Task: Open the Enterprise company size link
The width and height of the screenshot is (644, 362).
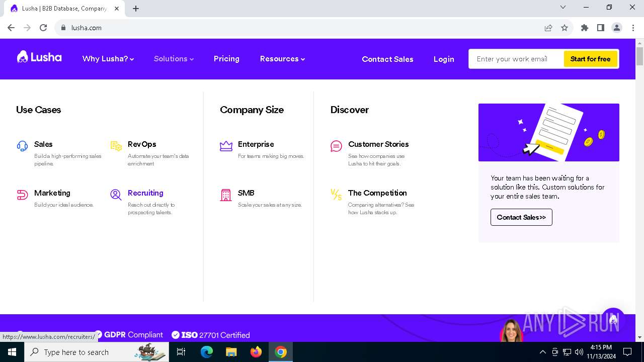Action: pos(256,144)
